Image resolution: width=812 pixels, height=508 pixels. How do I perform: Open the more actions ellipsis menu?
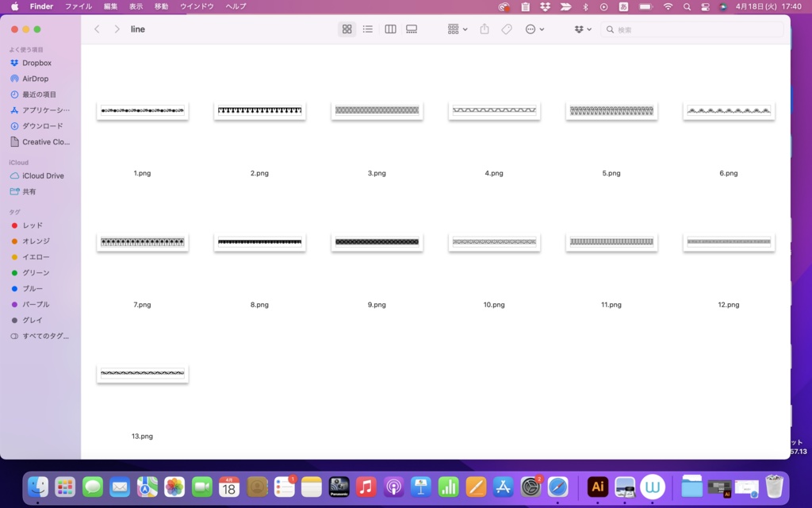click(x=534, y=29)
